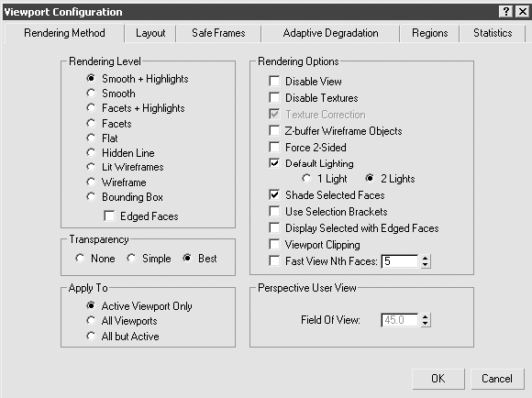Uncheck Default Lighting checkbox
This screenshot has width=532, height=398.
pos(274,163)
